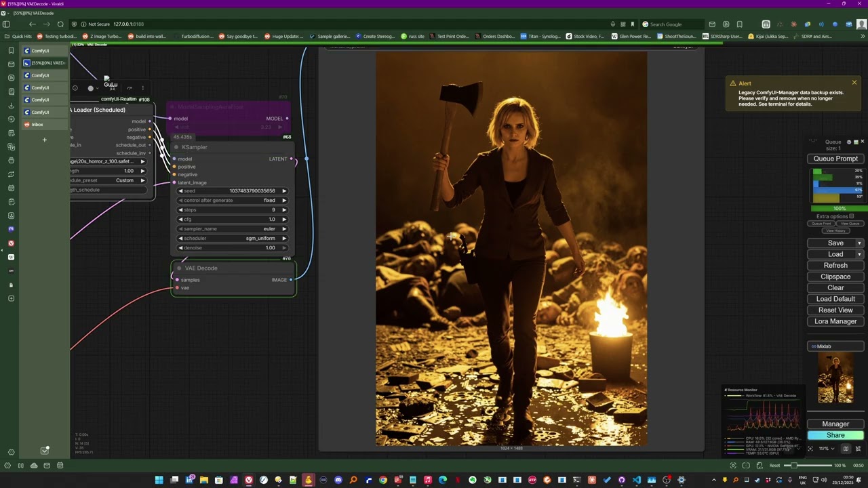The image size is (868, 488).
Task: Switch to the VAEDecode tab in tab stack
Action: coord(45,63)
